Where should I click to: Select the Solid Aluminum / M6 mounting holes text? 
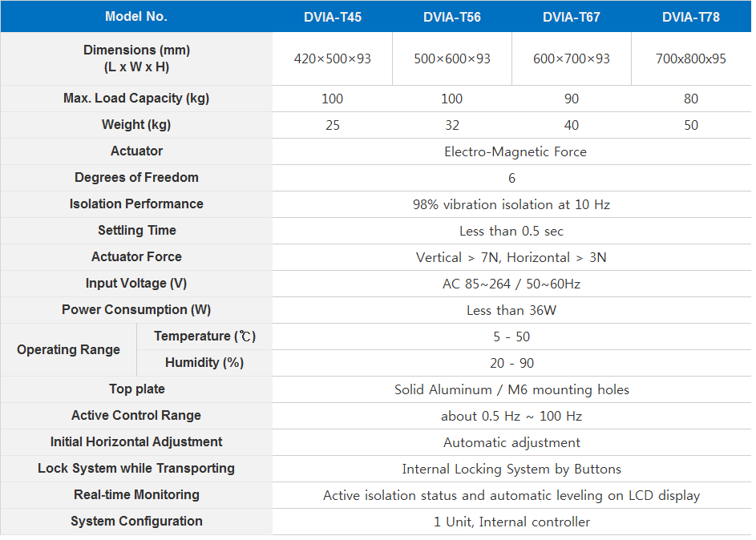click(x=511, y=389)
